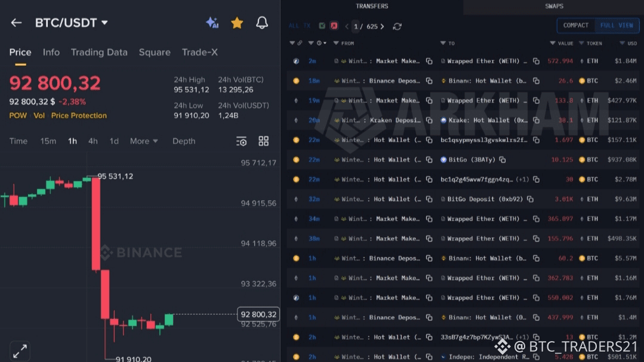Toggle the red outflow filter icon
Image resolution: width=644 pixels, height=362 pixels.
click(334, 26)
